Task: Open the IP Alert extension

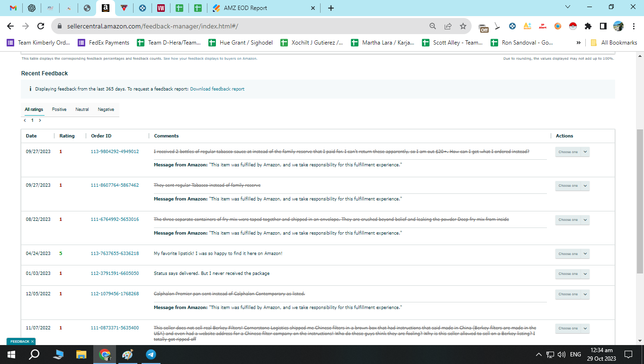Action: tap(543, 26)
